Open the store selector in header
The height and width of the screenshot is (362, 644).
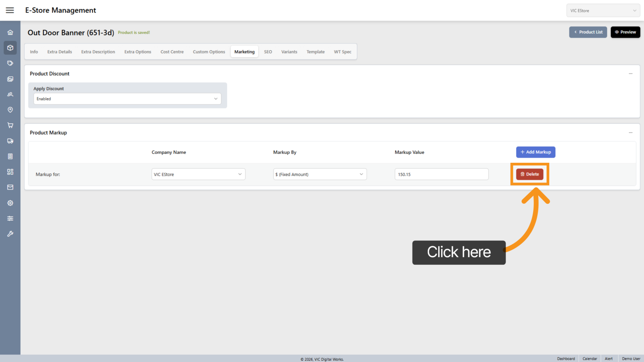[603, 11]
